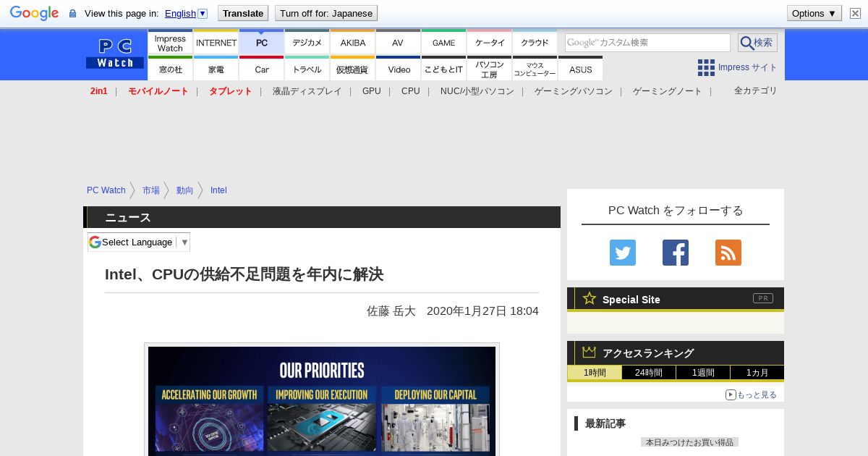This screenshot has height=456, width=868.
Task: Click Turn off for: Japanese button
Action: [325, 13]
